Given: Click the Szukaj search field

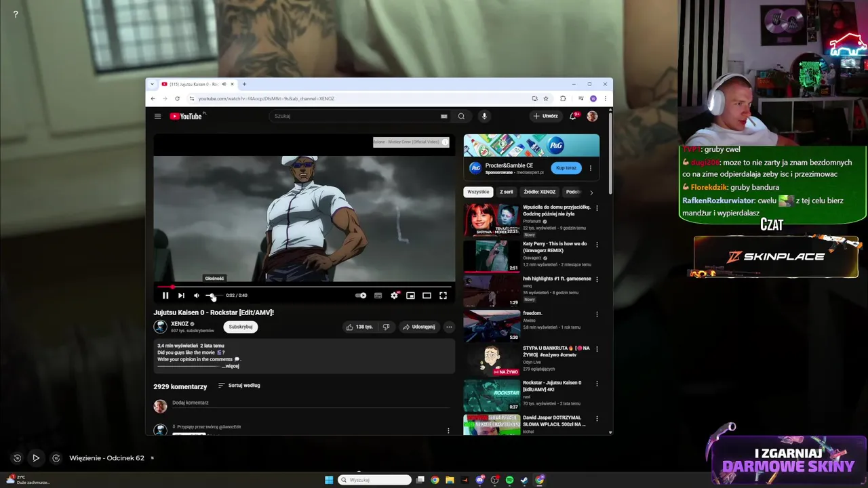Looking at the screenshot, I should (354, 116).
